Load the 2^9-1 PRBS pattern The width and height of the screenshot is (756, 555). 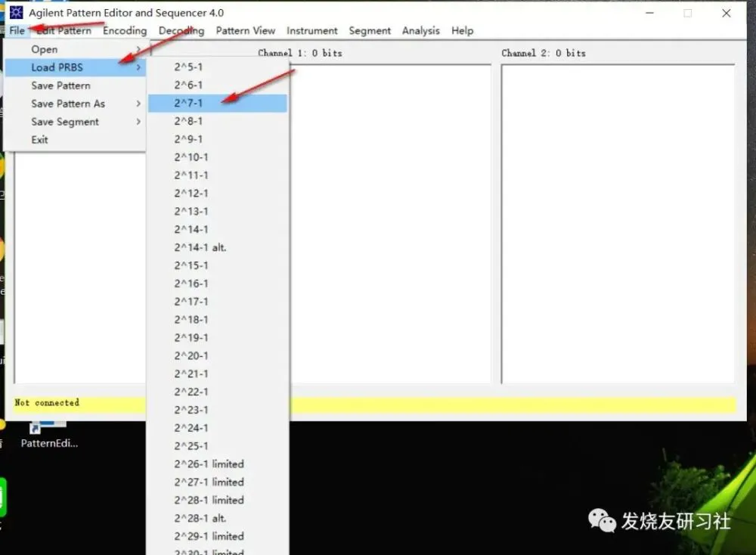click(x=218, y=139)
